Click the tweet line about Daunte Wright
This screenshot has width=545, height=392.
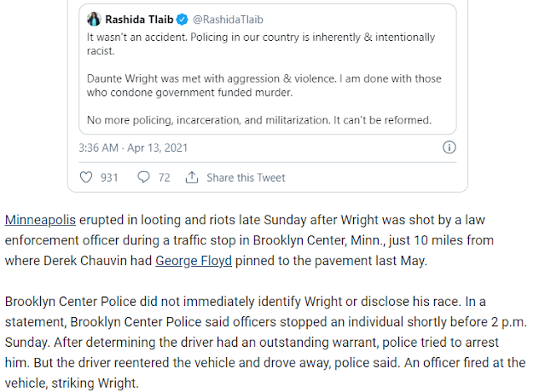[x=264, y=78]
